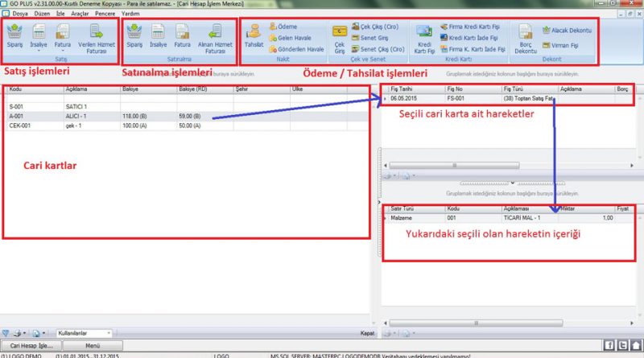Screen dimensions: 644x358
Task: Open the Borç Dekontu icon
Action: point(525,37)
